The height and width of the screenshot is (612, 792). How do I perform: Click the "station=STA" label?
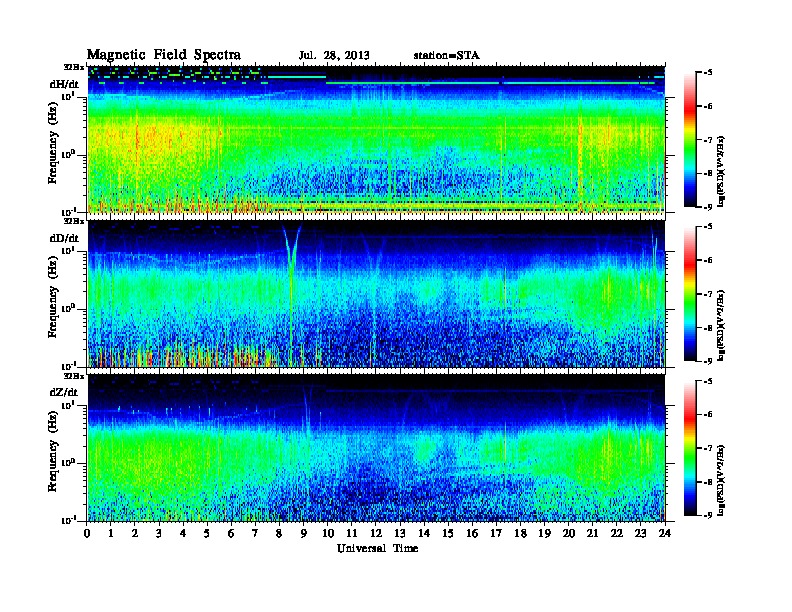pos(446,56)
